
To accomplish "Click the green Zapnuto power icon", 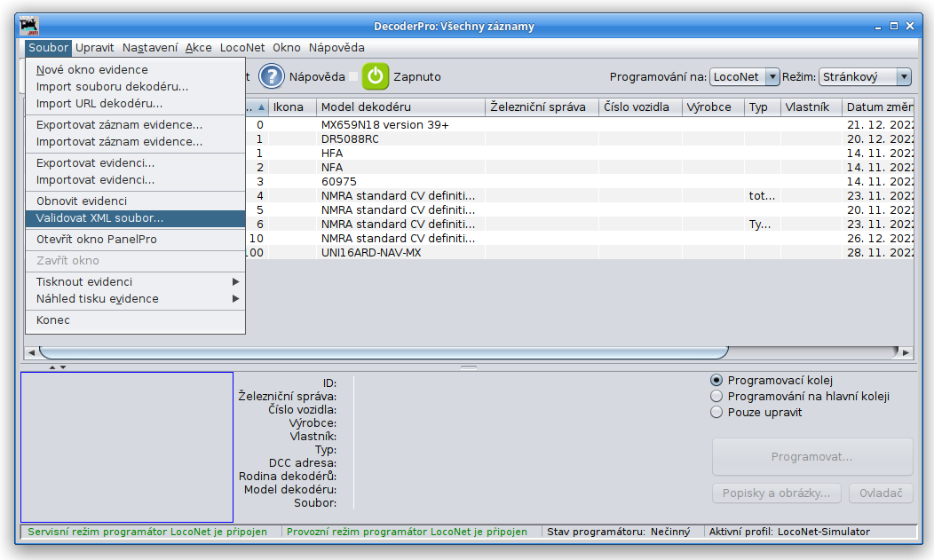I will 376,76.
